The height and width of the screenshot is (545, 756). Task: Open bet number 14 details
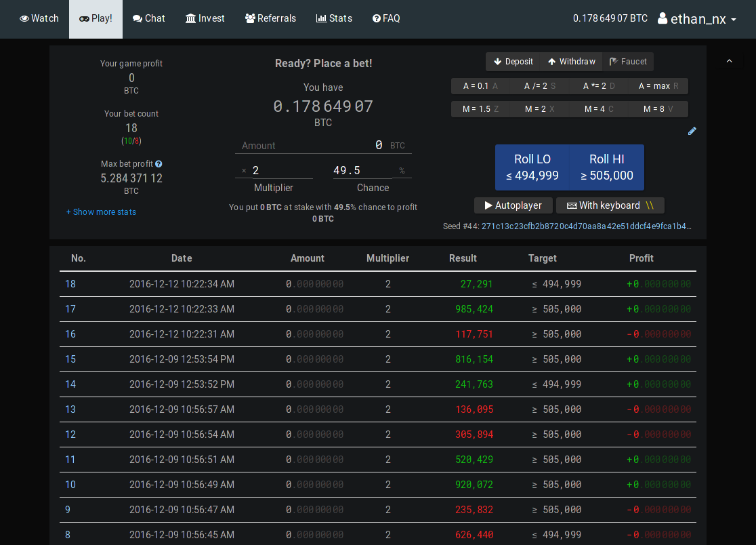[x=70, y=384]
